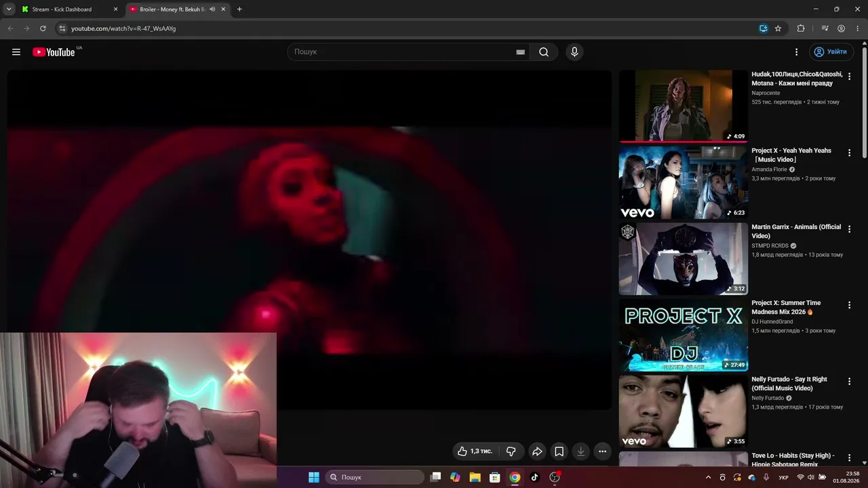Open YouTube settings three-dot menu

[x=797, y=52]
